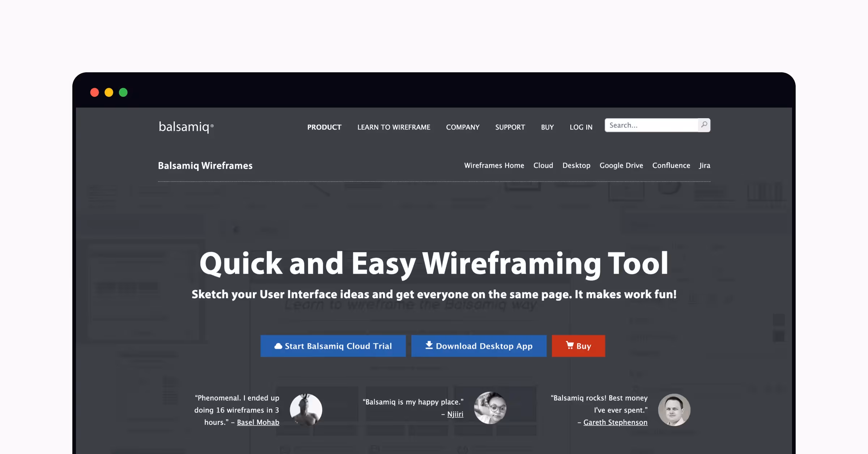Select the Google Drive tab
The width and height of the screenshot is (868, 454).
[x=621, y=165]
